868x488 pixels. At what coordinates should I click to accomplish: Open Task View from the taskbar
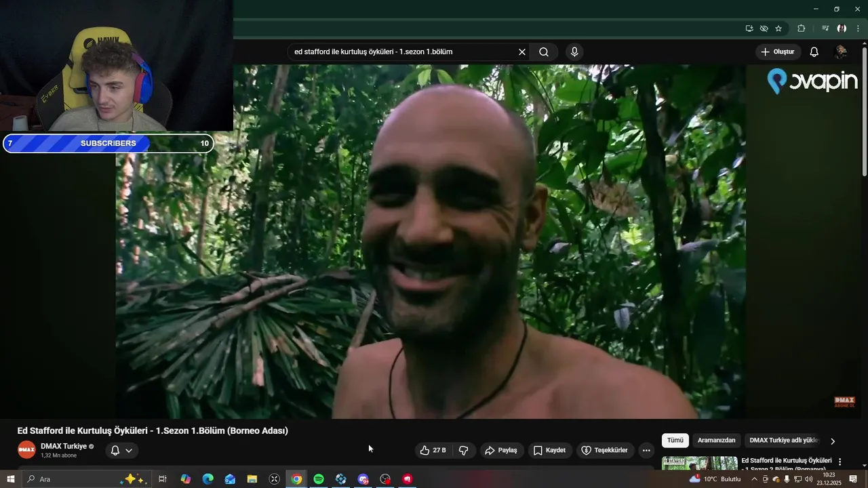[163, 479]
